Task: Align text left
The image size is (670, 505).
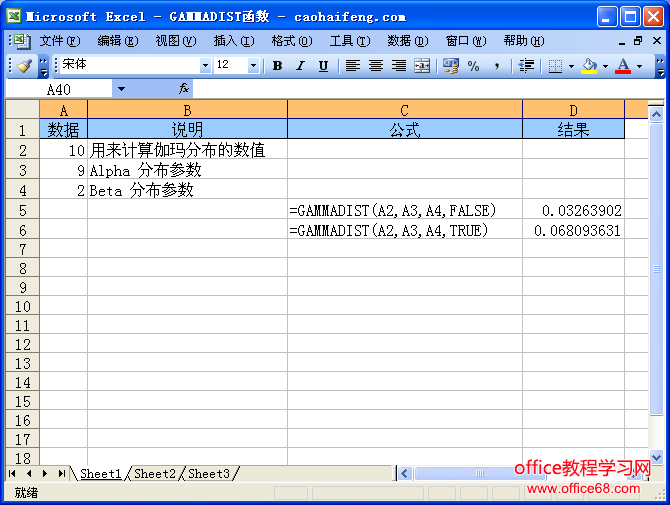Action: [x=353, y=66]
